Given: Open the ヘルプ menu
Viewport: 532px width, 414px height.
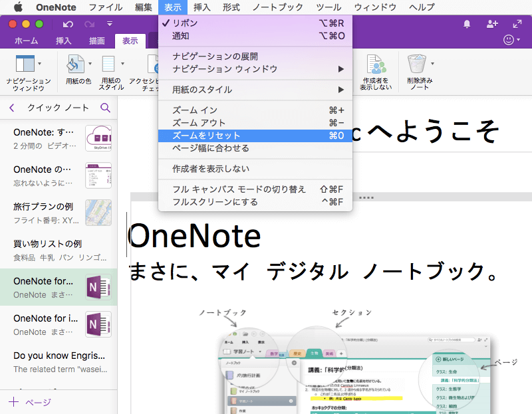Looking at the screenshot, I should [422, 7].
